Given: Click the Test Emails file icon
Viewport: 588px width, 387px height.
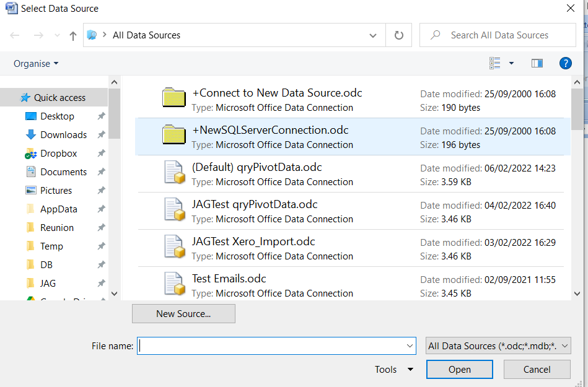Looking at the screenshot, I should (174, 284).
